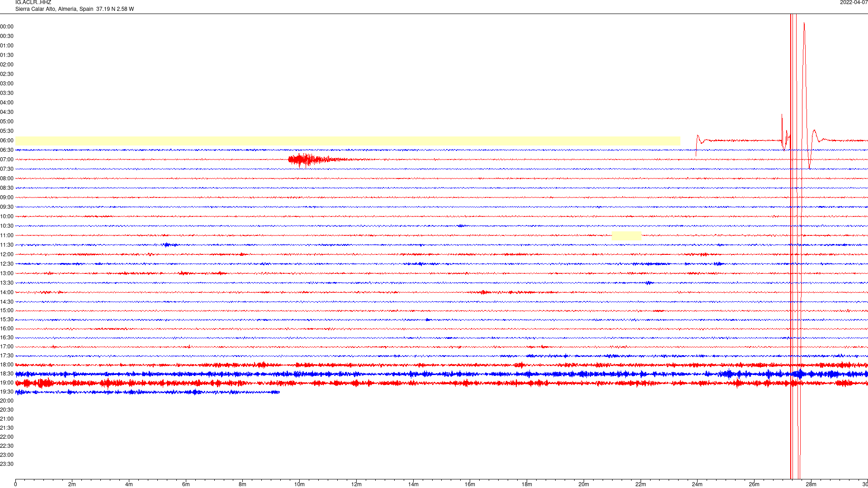The image size is (868, 488).
Task: Click the thick red vertical line near 27m
Action: pyautogui.click(x=791, y=246)
